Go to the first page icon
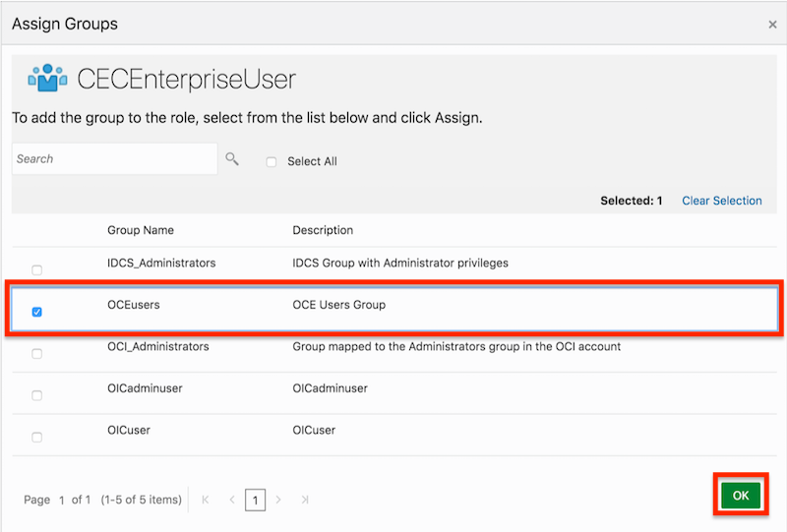The height and width of the screenshot is (532, 787). pyautogui.click(x=206, y=500)
